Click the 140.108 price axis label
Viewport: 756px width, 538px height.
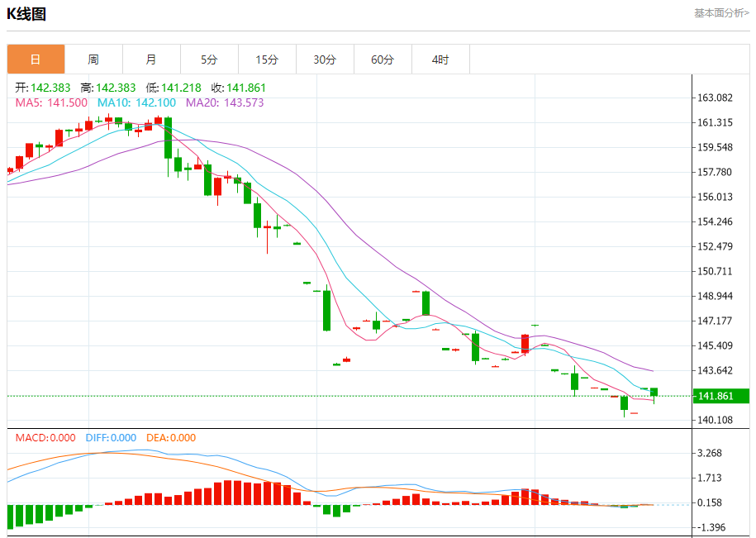click(715, 420)
